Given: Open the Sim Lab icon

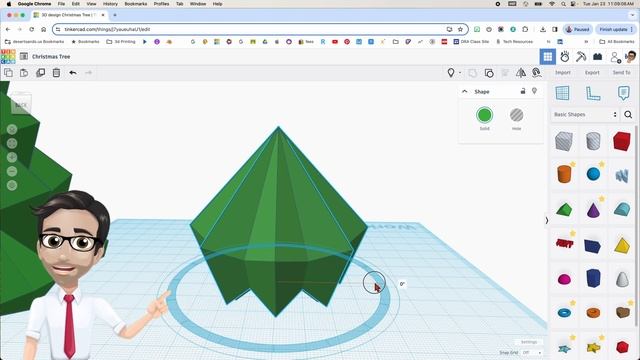Looking at the screenshot, I should pyautogui.click(x=565, y=57).
